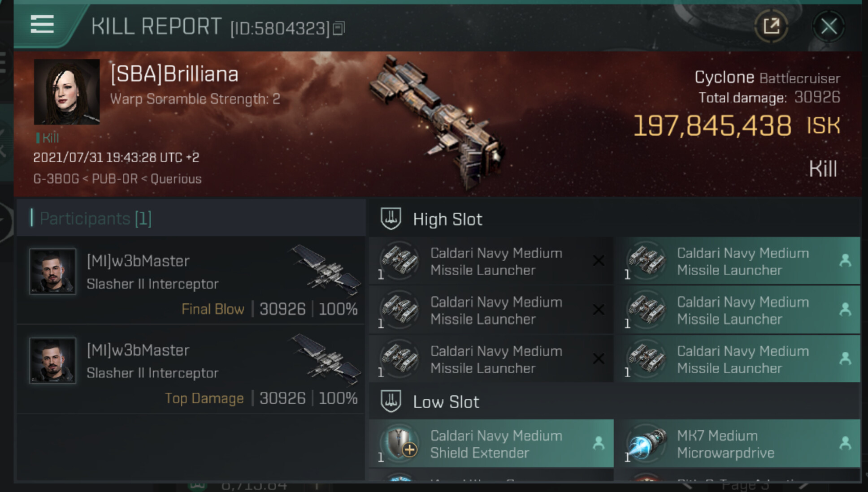Click the High Slot section icon
The height and width of the screenshot is (492, 868).
391,219
